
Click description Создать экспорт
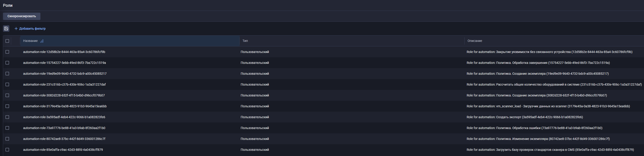(525, 117)
